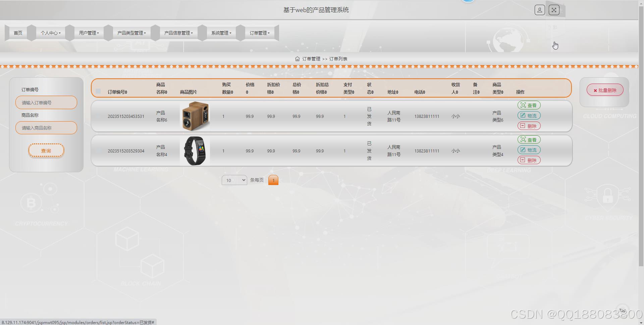
Task: Click 删除 delete icon for order 2023515203453531
Action: (x=529, y=126)
